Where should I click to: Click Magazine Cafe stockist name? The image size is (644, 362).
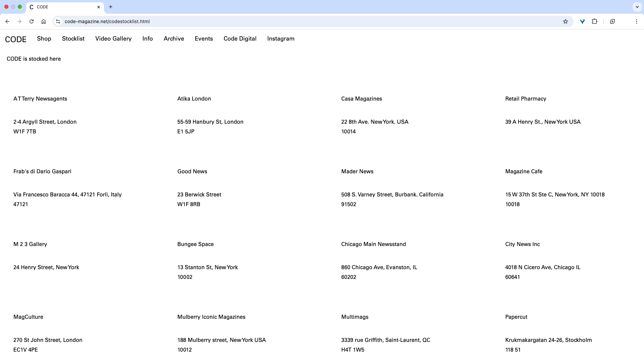524,172
